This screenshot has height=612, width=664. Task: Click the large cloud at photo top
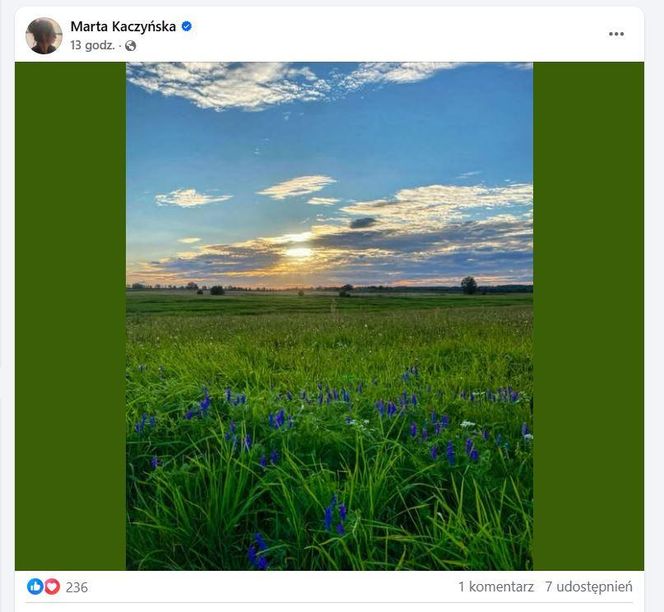[x=229, y=85]
